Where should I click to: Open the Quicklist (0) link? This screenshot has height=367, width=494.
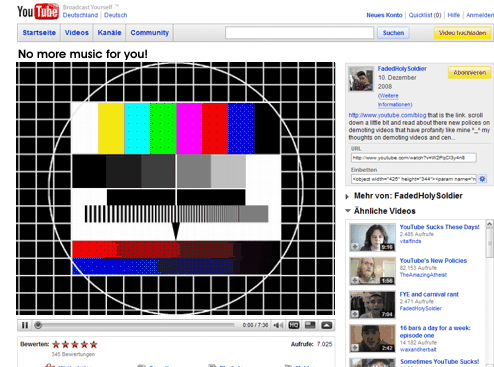pos(425,15)
